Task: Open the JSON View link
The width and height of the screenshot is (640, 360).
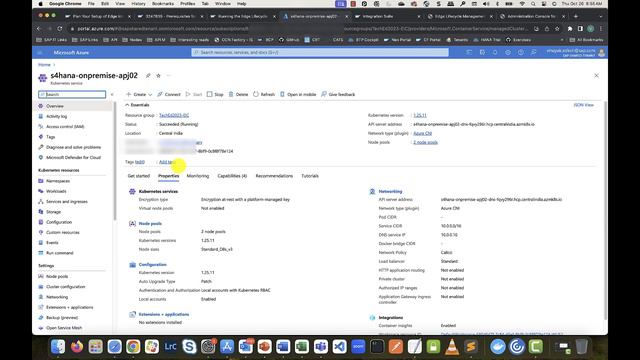Action: [x=584, y=105]
